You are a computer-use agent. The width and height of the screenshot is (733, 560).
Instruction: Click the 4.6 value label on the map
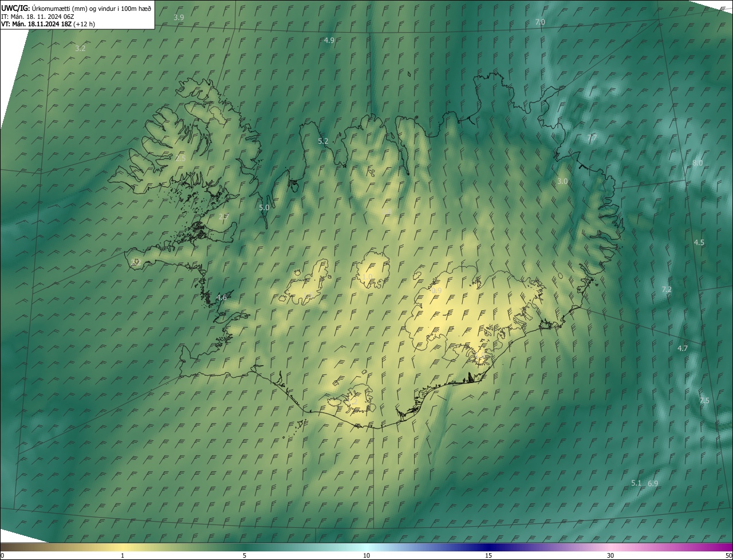pyautogui.click(x=222, y=298)
